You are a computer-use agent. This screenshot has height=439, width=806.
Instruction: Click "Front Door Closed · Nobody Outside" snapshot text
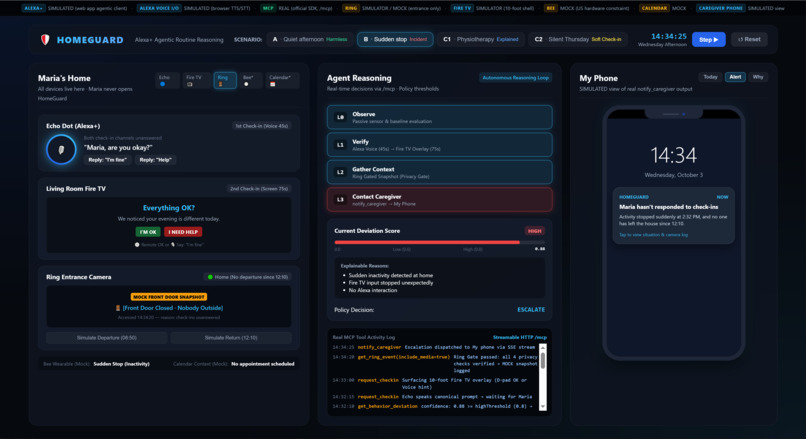[172, 308]
